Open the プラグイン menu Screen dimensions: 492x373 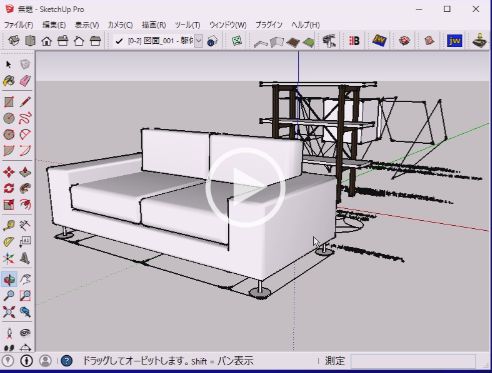tap(269, 25)
